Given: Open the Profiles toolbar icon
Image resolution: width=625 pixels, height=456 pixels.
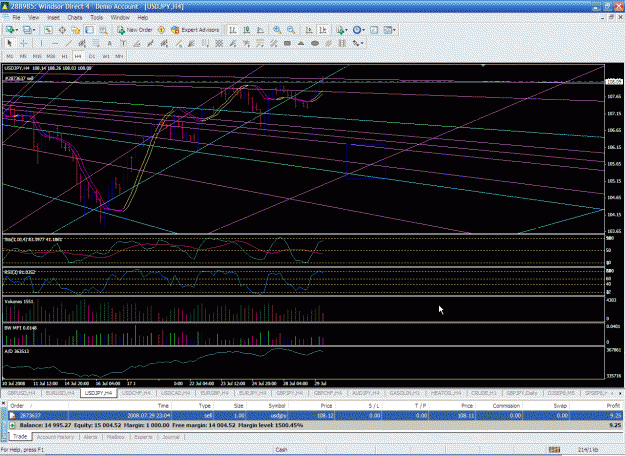Looking at the screenshot, I should point(27,30).
